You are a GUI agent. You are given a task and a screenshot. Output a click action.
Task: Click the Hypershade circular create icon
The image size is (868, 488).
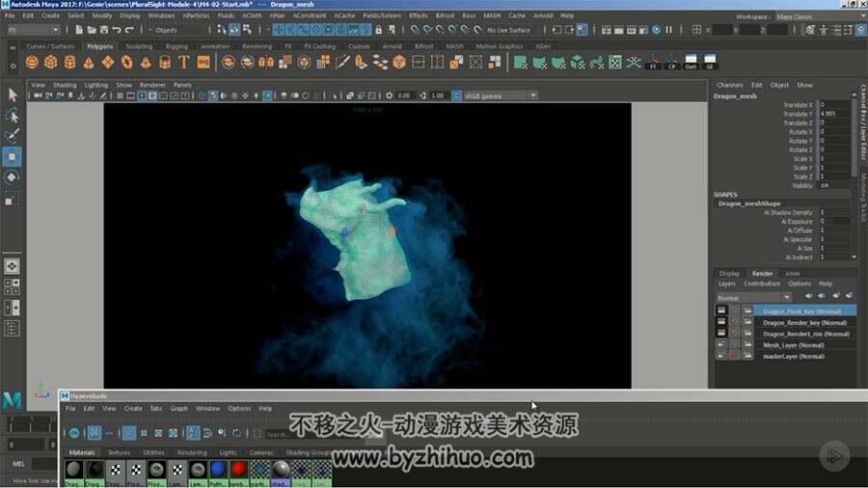[x=74, y=433]
